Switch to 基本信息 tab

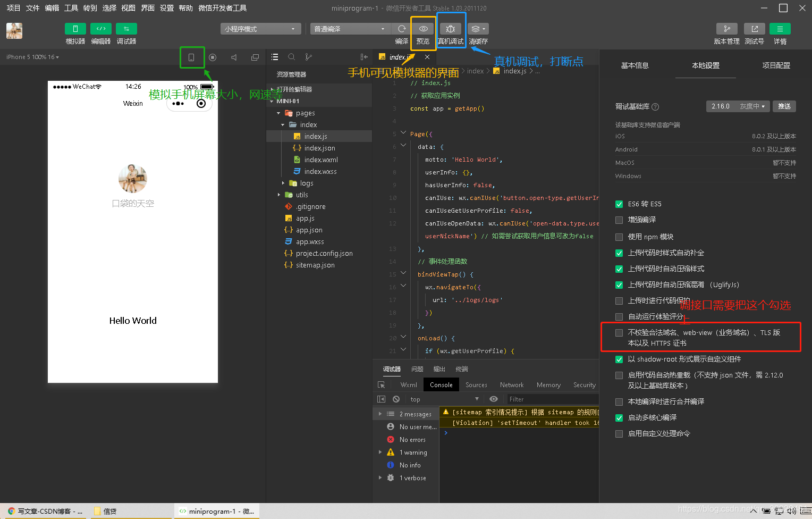click(x=635, y=65)
